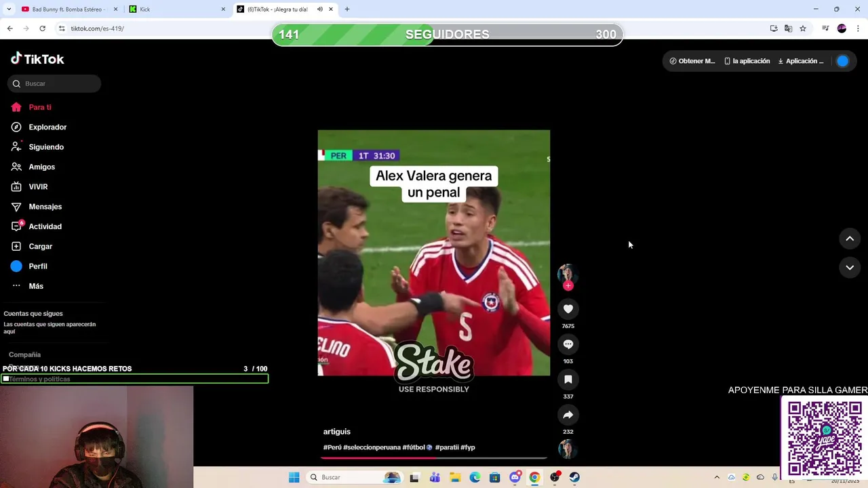Open the Para ti home feed

pos(31,107)
